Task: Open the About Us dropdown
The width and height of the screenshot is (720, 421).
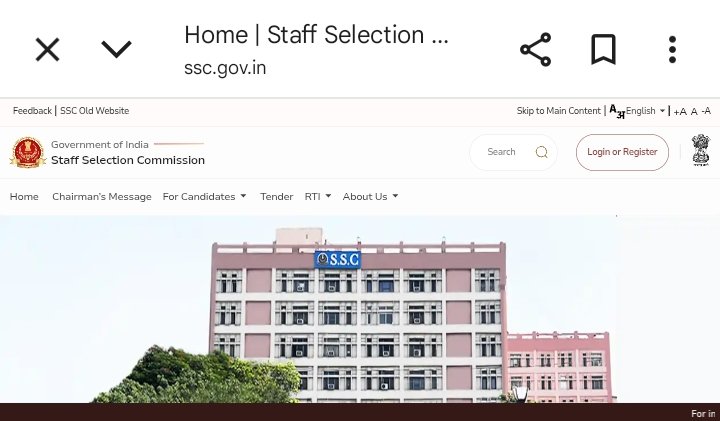Action: [370, 196]
